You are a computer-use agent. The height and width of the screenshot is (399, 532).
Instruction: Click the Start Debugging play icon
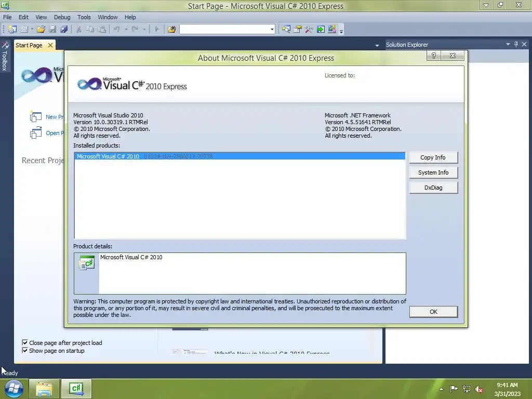(x=156, y=29)
